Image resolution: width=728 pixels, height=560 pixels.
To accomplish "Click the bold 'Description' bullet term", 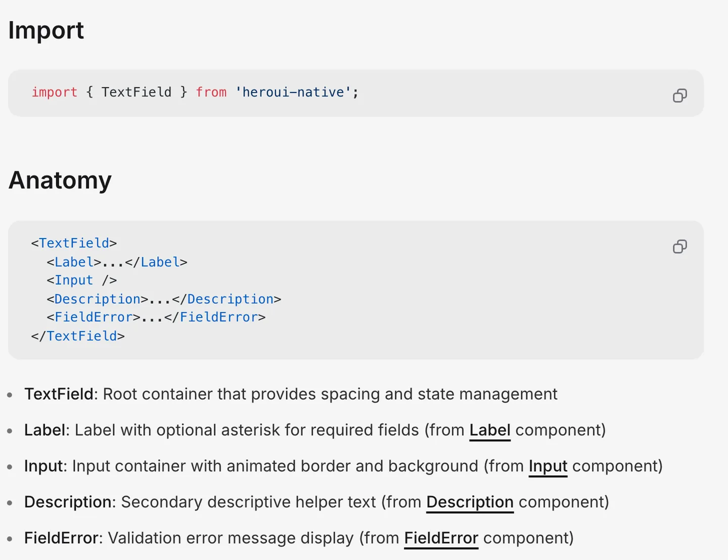I will pyautogui.click(x=68, y=502).
